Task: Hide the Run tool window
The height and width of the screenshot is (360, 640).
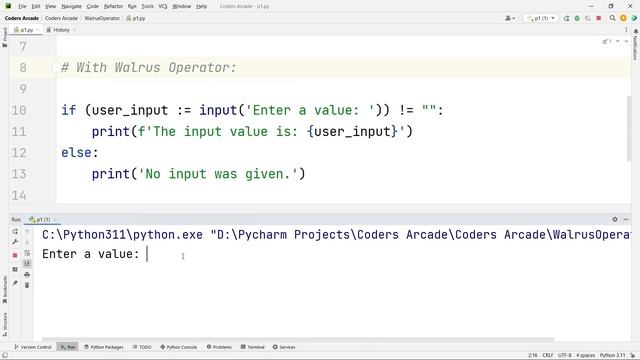Action: [626, 220]
